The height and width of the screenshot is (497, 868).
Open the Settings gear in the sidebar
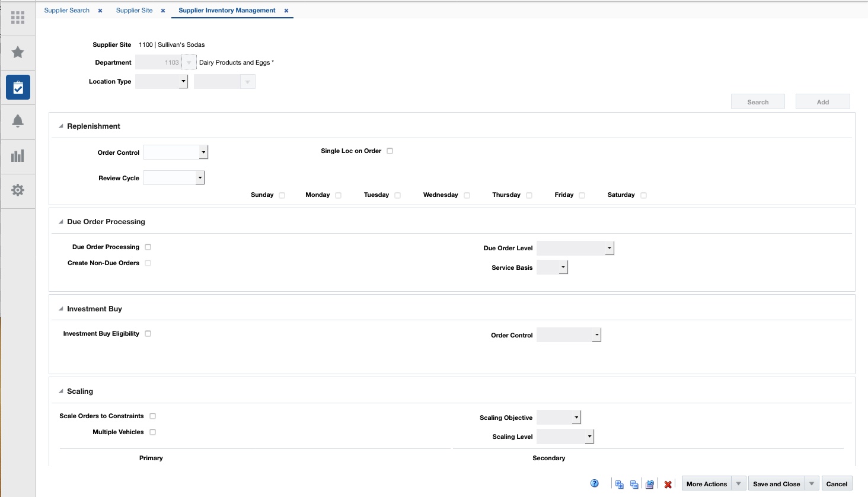18,190
